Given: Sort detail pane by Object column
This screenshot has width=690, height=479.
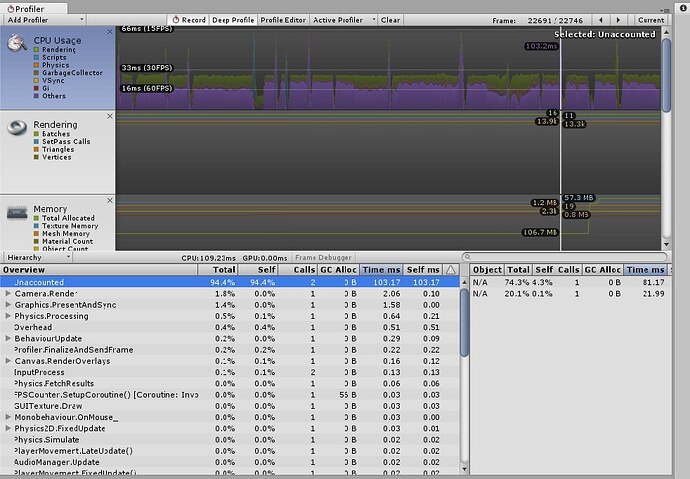Looking at the screenshot, I should 487,270.
